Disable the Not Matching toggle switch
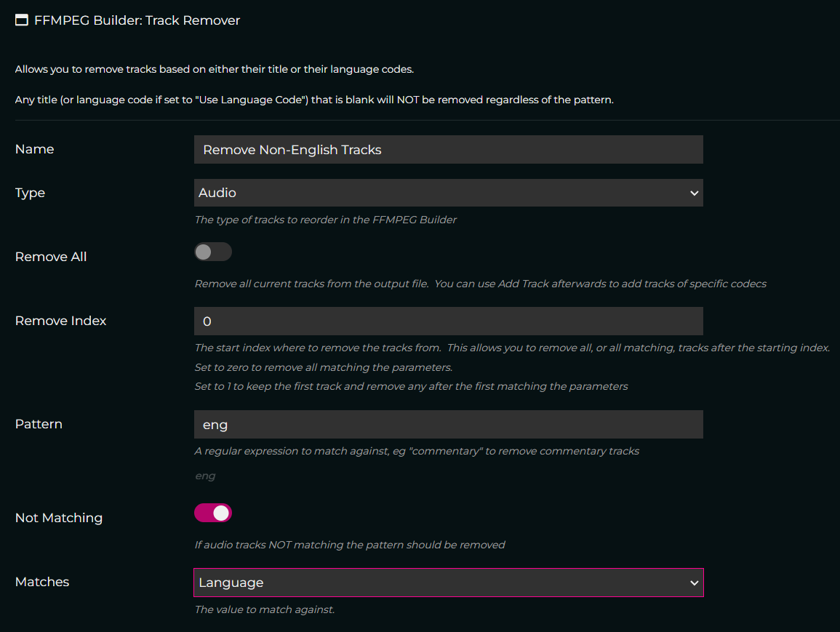840x632 pixels. click(x=212, y=513)
